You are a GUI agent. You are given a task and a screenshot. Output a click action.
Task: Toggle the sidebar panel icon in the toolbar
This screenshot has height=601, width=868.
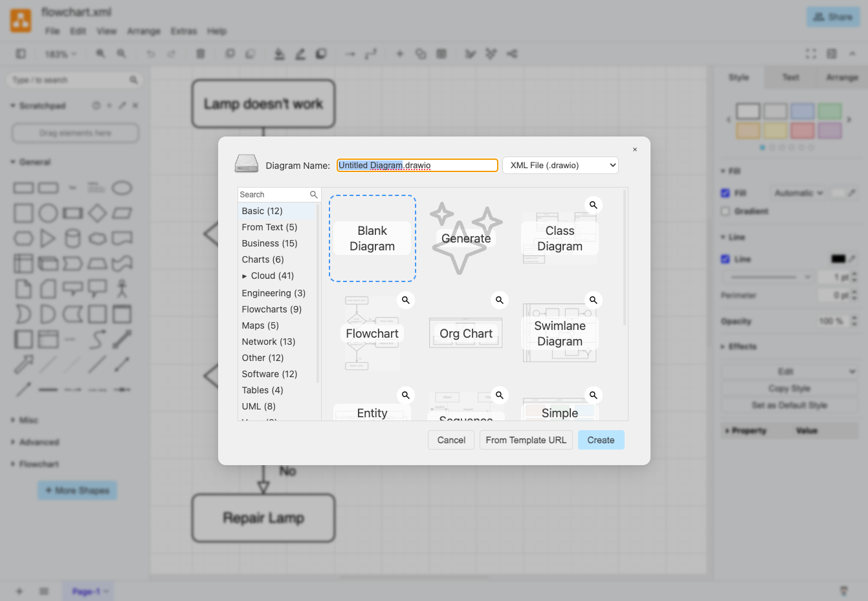[x=21, y=54]
